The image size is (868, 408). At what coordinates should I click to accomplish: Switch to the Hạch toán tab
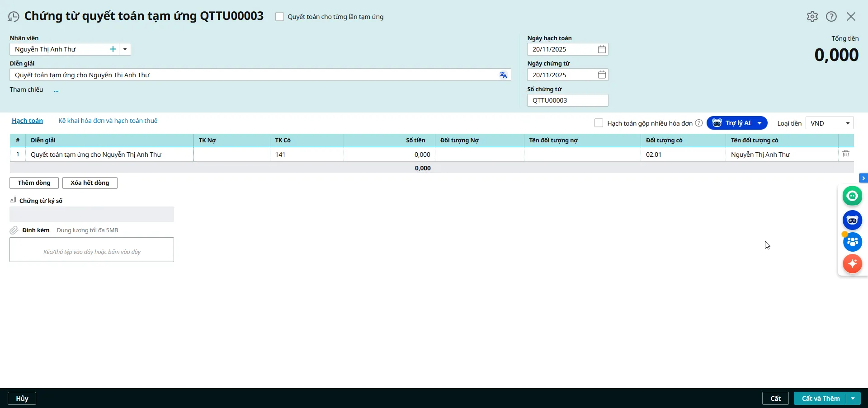(27, 121)
